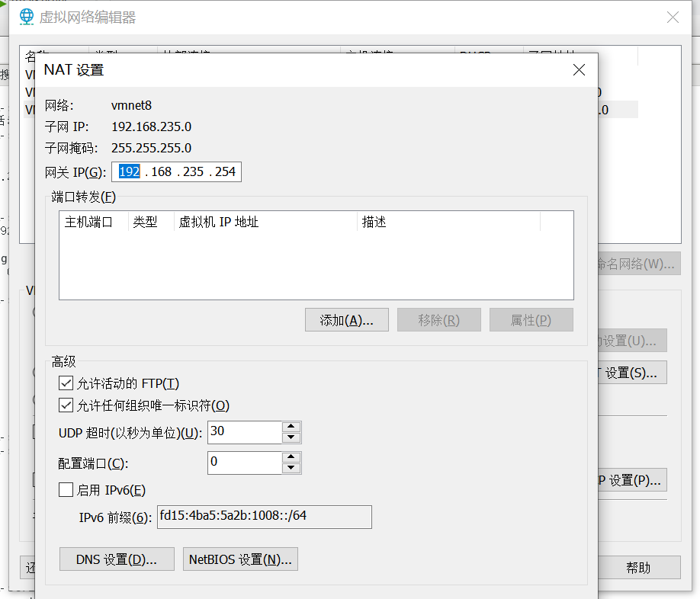The width and height of the screenshot is (700, 599).
Task: Click the 命名网络(W)... button in background window
Action: coord(639,264)
